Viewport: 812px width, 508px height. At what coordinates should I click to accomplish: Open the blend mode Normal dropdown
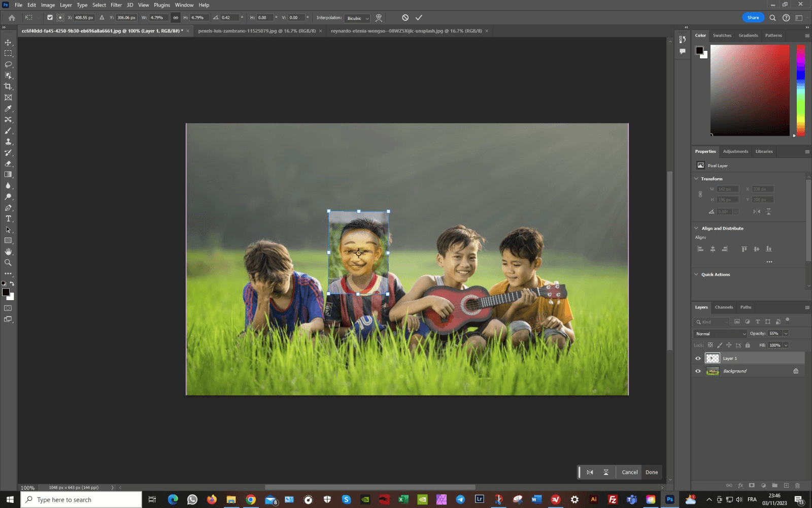[x=720, y=334]
